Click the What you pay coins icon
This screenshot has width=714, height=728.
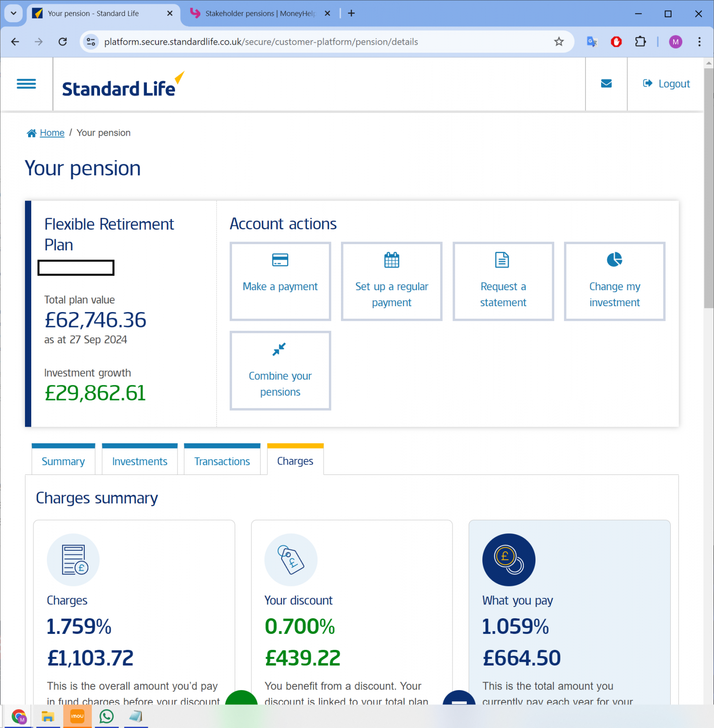(x=509, y=560)
